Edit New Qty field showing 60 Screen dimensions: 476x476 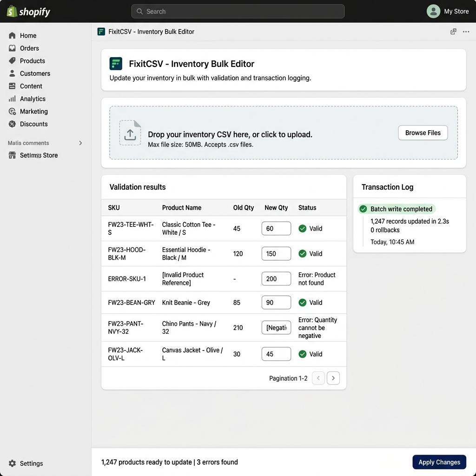coord(276,228)
